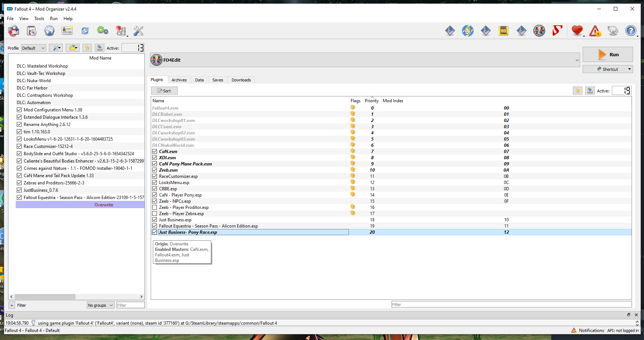Click the red heart endorse icon
This screenshot has width=644, height=340.
tap(577, 31)
